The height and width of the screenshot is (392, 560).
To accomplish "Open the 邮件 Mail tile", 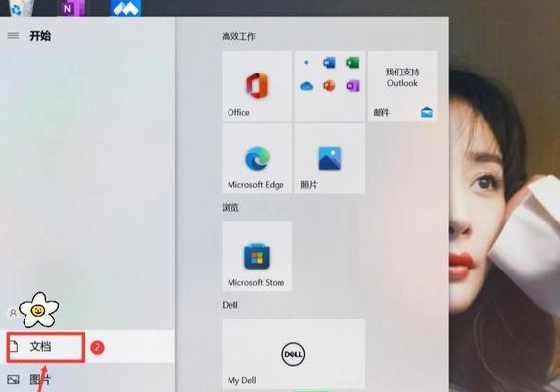I will [x=402, y=85].
